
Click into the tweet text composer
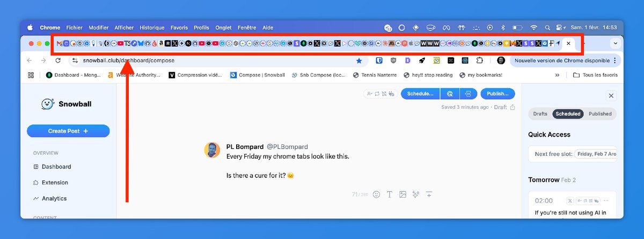point(288,166)
